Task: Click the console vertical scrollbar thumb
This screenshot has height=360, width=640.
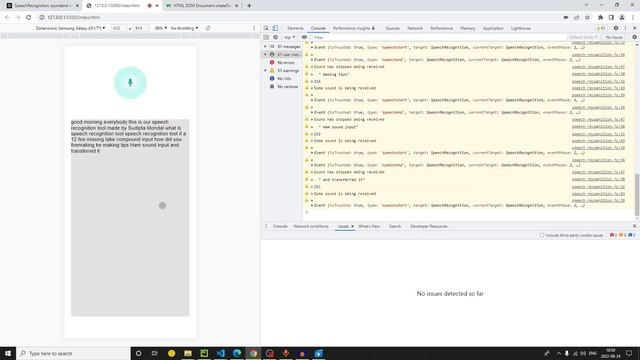Action: pyautogui.click(x=637, y=195)
